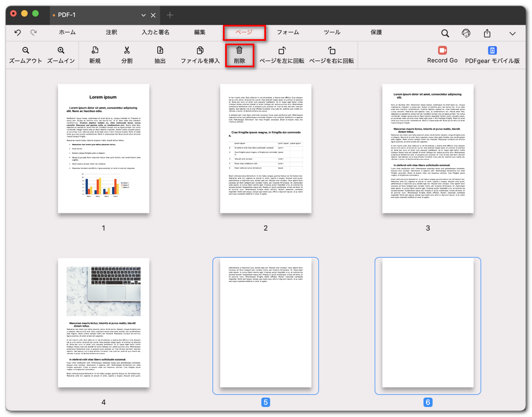Open PDFgear モバイル版 mobile link
This screenshot has width=532, height=417.
(x=492, y=50)
